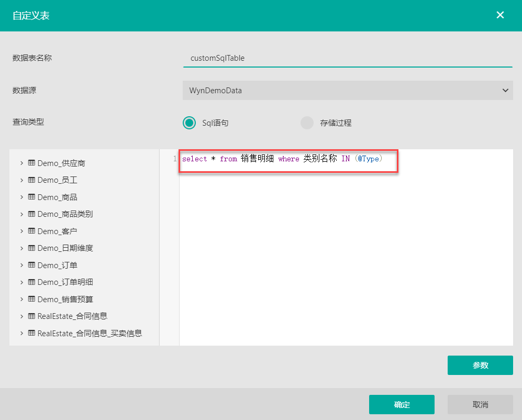The width and height of the screenshot is (522, 420).
Task: Expand the Demo_订单明细 table node
Action: 21,282
